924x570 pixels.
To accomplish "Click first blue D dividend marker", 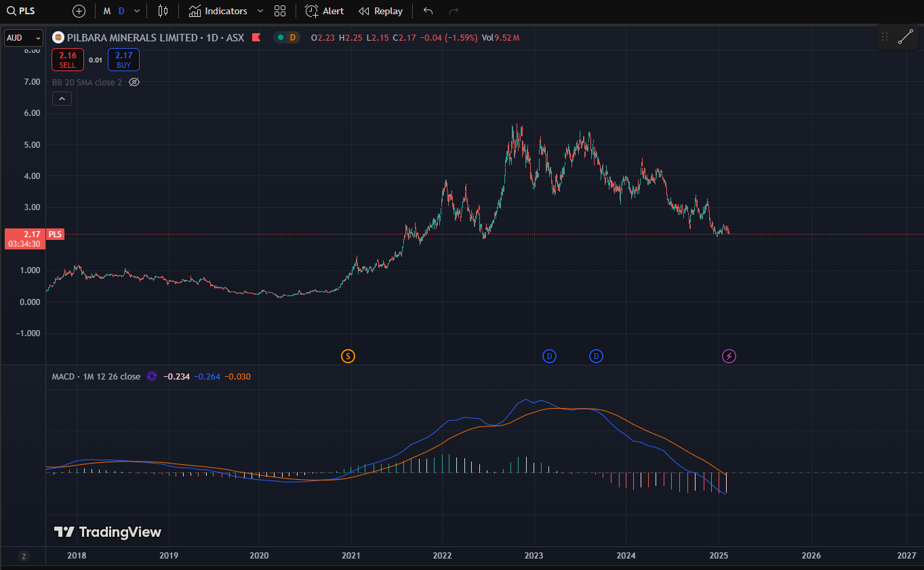I will click(550, 356).
